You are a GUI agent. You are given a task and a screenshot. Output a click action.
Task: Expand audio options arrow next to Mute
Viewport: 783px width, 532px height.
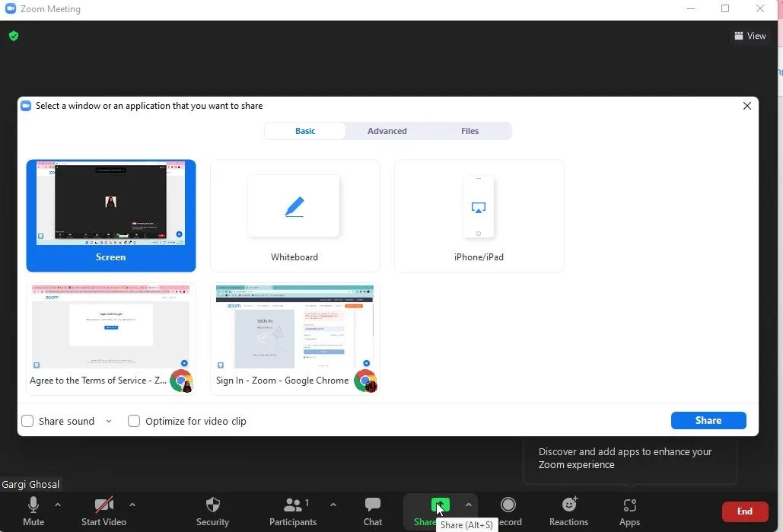[58, 505]
